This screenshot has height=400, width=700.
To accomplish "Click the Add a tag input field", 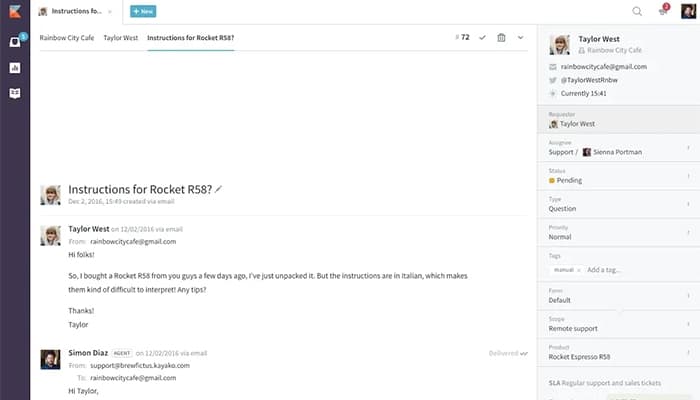I will 610,270.
